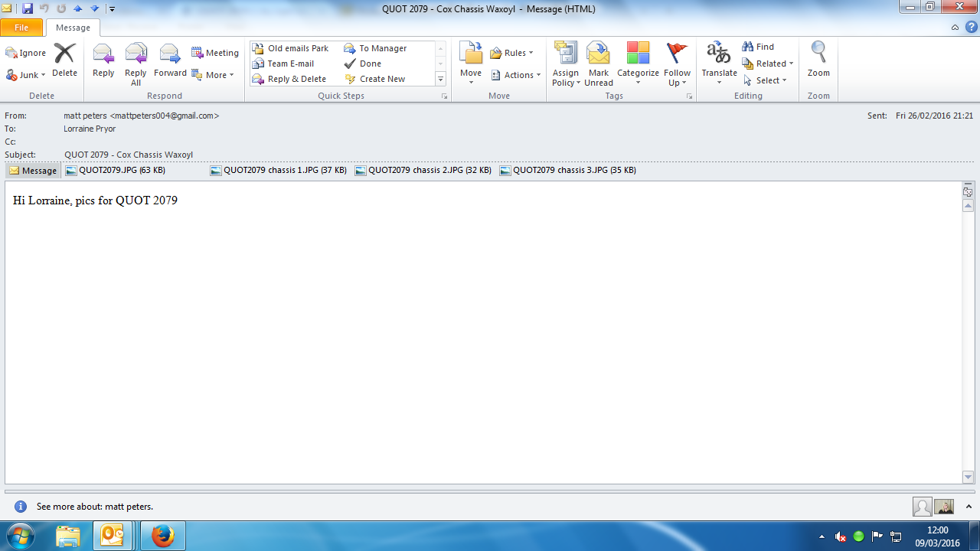Image resolution: width=980 pixels, height=551 pixels.
Task: Run the Old emails Park quick step
Action: [x=291, y=48]
